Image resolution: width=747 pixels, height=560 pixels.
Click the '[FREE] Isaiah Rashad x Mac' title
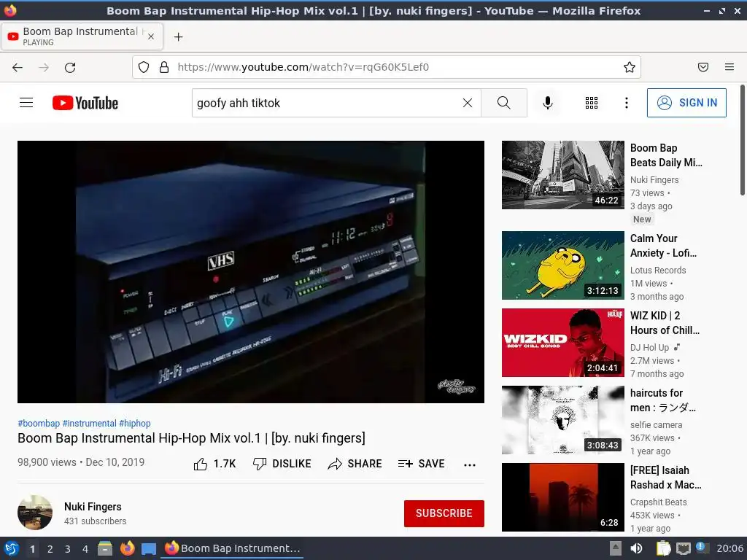click(x=665, y=478)
